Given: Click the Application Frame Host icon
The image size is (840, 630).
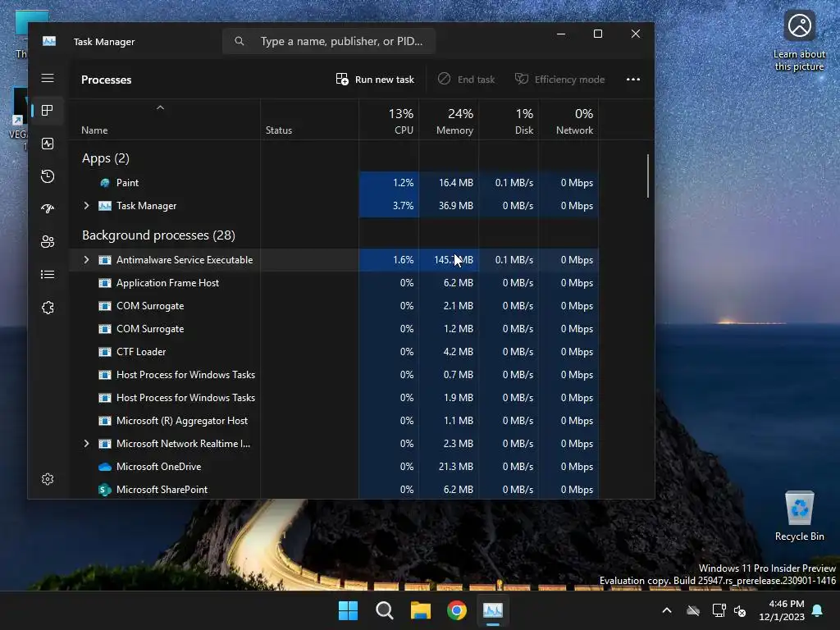Looking at the screenshot, I should pyautogui.click(x=105, y=283).
